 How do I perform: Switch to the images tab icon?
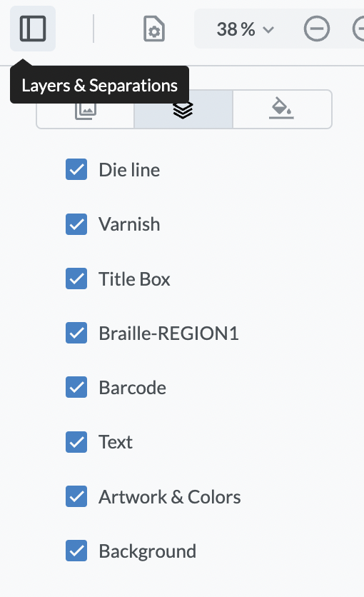point(86,109)
